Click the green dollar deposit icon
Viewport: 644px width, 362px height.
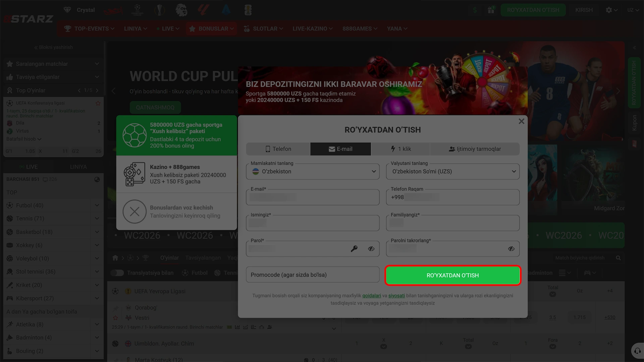(475, 10)
